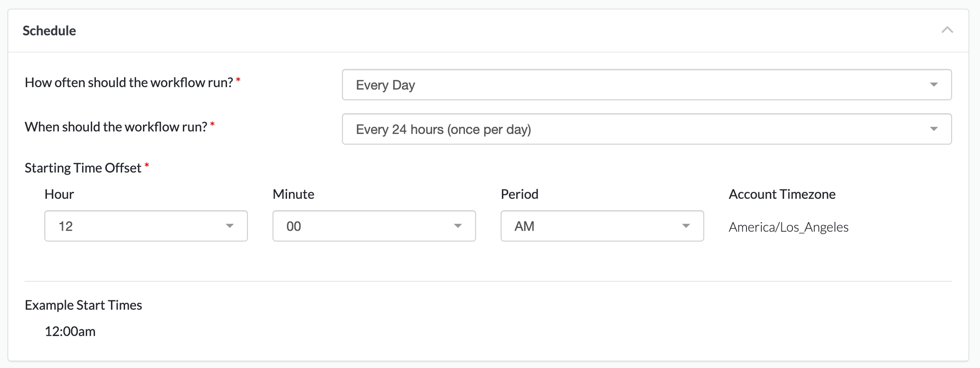Click the "When should the workflow run?" label
This screenshot has height=368, width=980.
(x=116, y=127)
